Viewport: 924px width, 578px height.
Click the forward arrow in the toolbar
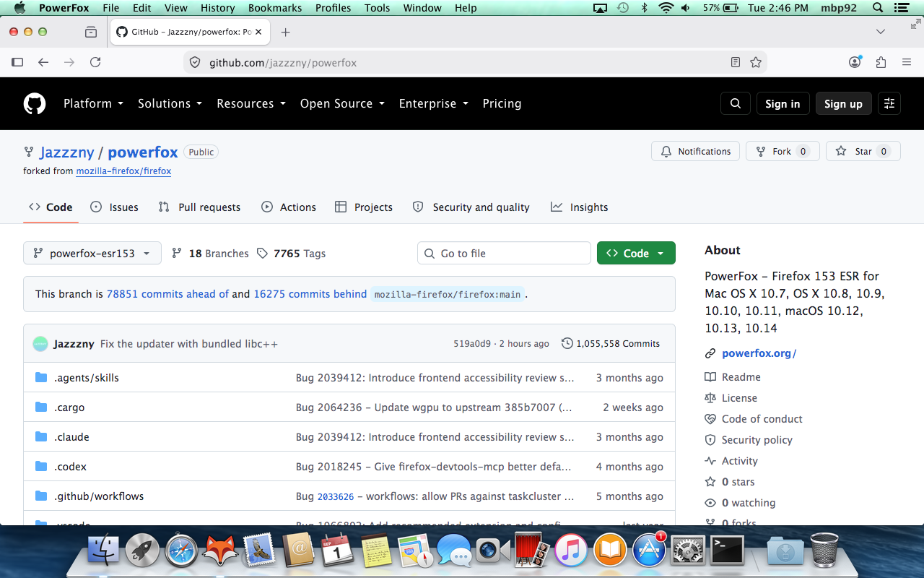coord(69,63)
